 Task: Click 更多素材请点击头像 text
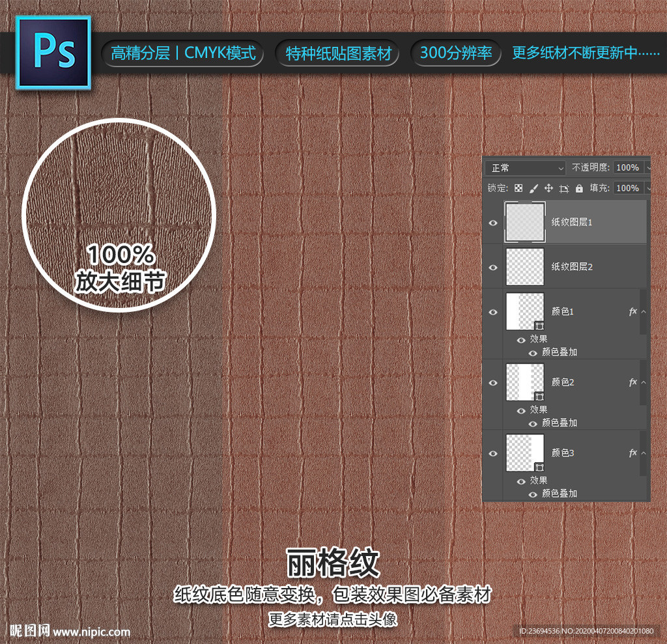333,619
